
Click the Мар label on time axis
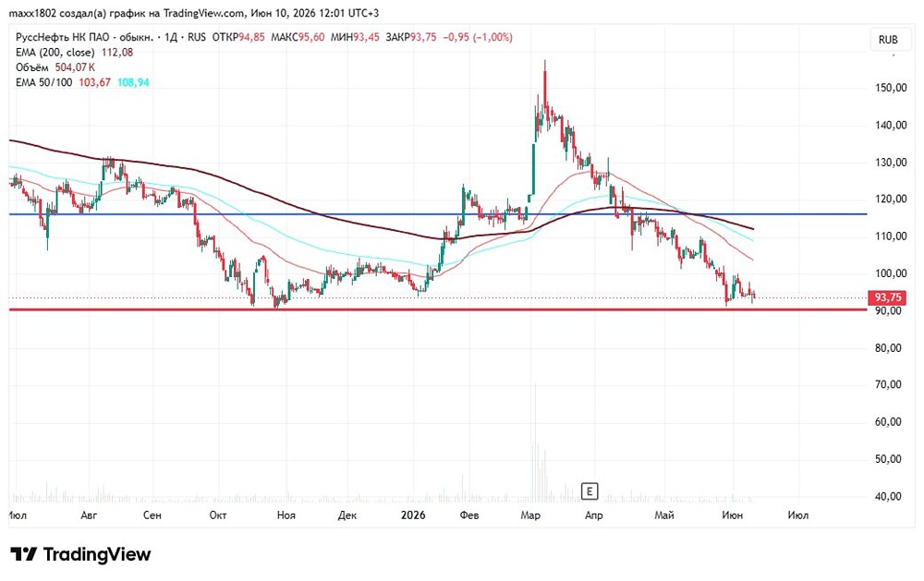530,515
